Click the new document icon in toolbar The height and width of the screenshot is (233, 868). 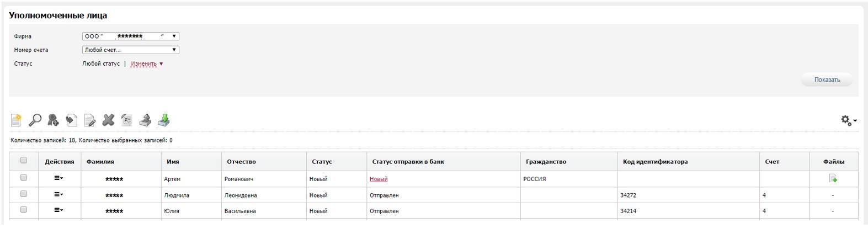(x=16, y=120)
